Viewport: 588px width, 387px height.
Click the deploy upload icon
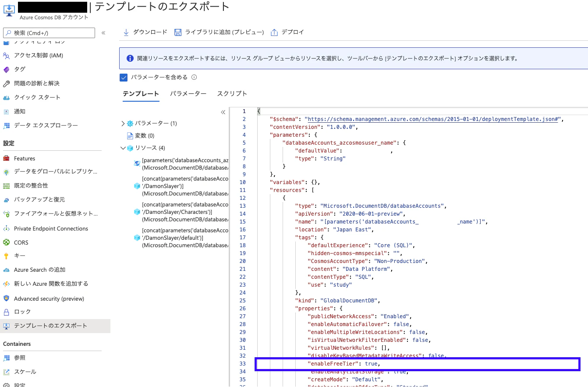click(274, 32)
